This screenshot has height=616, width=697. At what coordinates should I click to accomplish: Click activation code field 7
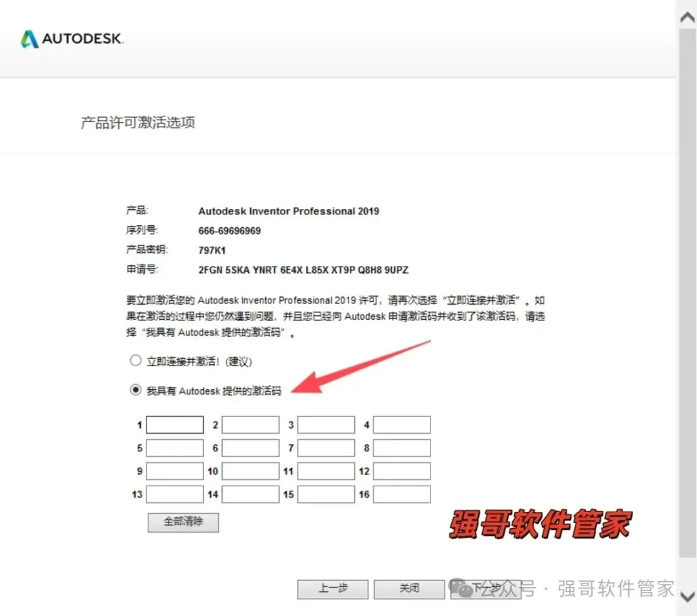click(326, 448)
